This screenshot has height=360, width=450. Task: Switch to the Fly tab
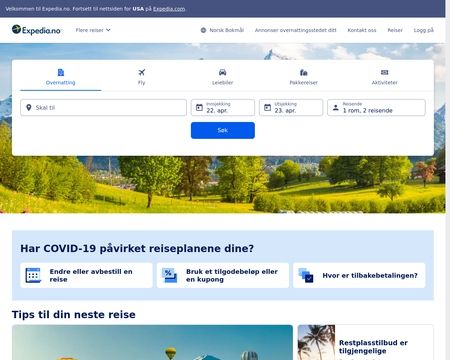(142, 77)
